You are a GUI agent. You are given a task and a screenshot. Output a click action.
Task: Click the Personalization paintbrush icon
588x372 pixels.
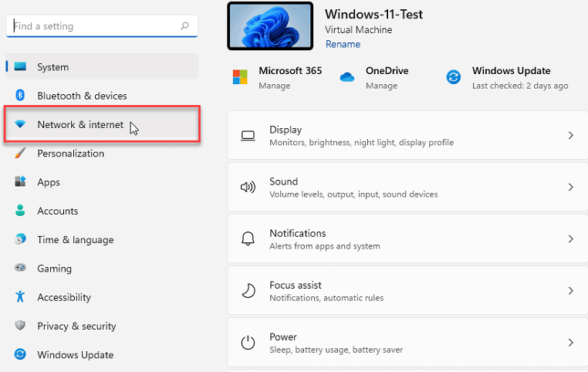[20, 153]
